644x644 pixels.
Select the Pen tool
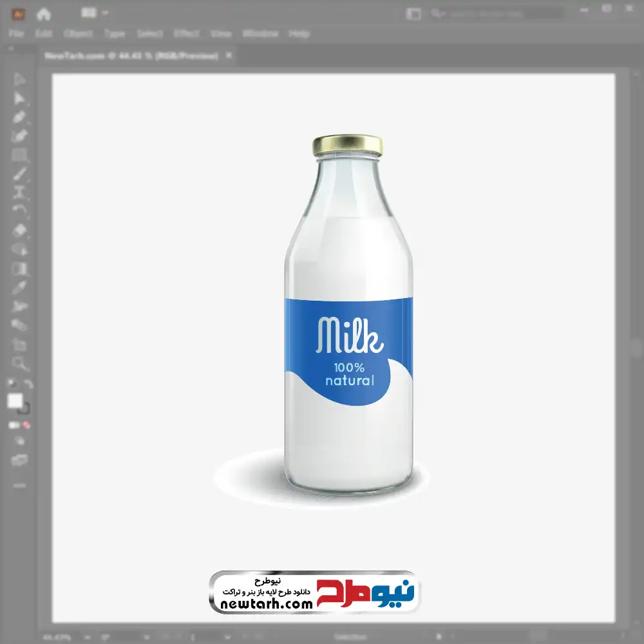pyautogui.click(x=19, y=117)
